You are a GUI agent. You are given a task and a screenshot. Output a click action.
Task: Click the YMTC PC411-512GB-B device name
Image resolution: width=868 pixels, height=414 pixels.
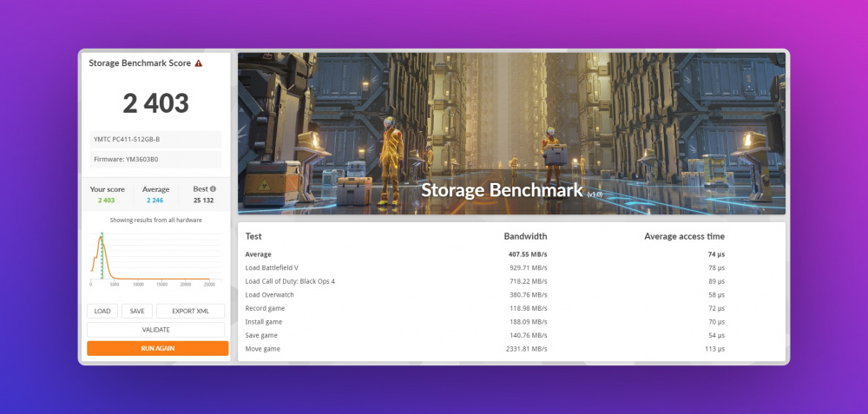pos(156,140)
